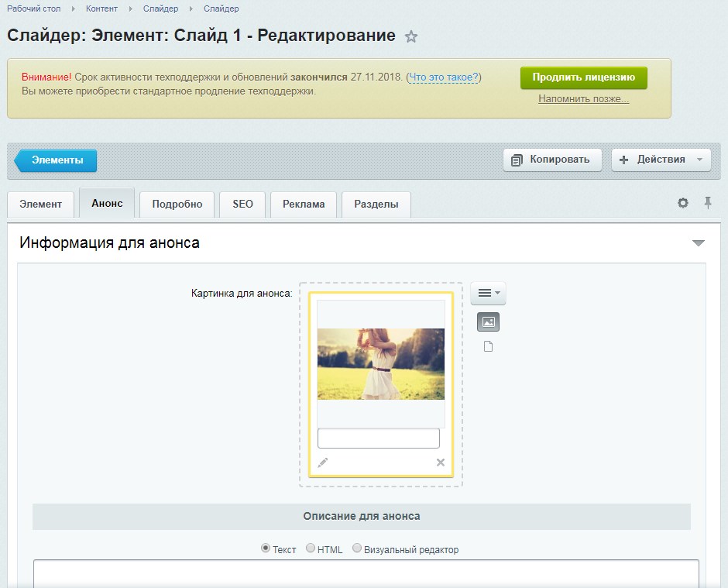
Task: Select the HTML radio button
Action: point(311,548)
